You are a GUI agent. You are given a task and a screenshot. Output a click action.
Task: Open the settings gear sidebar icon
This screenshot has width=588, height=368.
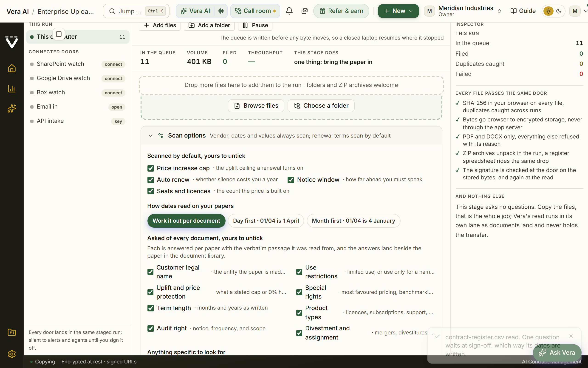(12, 354)
